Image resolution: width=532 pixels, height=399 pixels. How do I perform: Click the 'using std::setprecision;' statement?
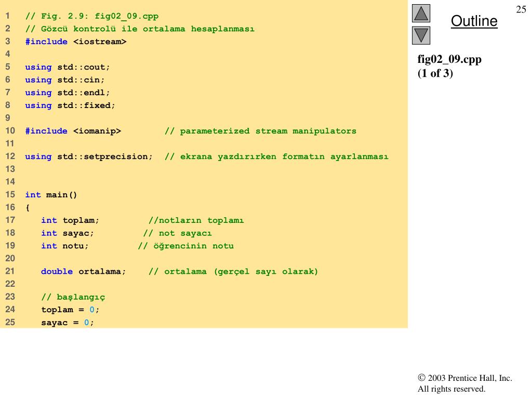[x=89, y=157]
